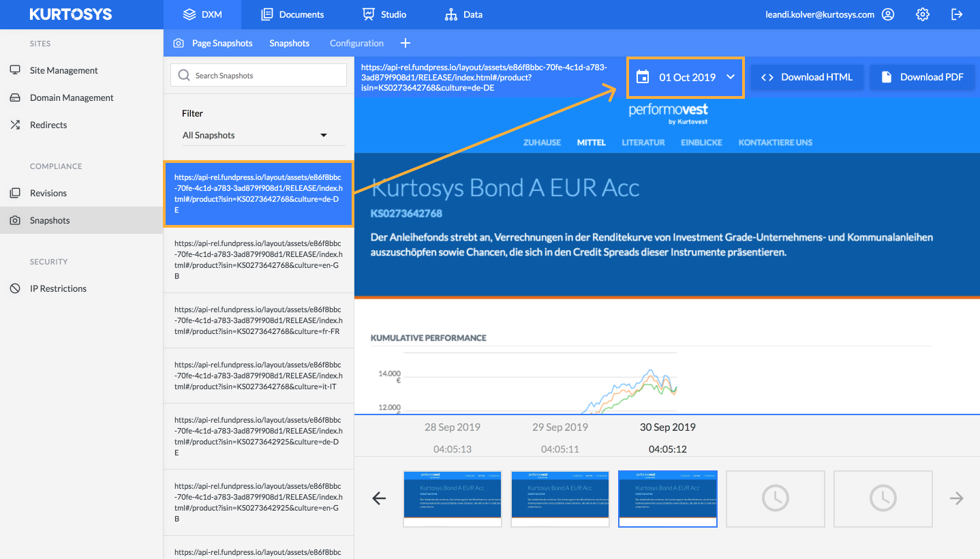Open the Configuration sub-tab
The height and width of the screenshot is (559, 980).
[x=356, y=43]
